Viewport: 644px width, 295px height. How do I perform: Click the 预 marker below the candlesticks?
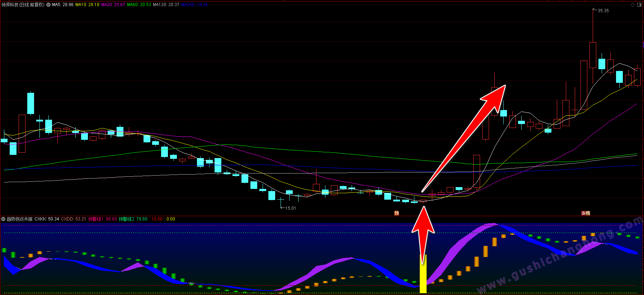(x=396, y=213)
